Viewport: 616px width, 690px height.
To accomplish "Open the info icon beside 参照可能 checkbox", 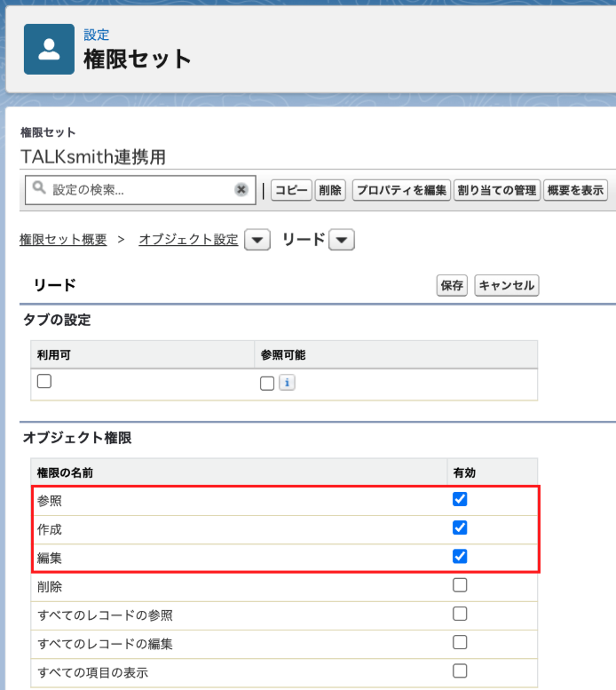I will (287, 383).
